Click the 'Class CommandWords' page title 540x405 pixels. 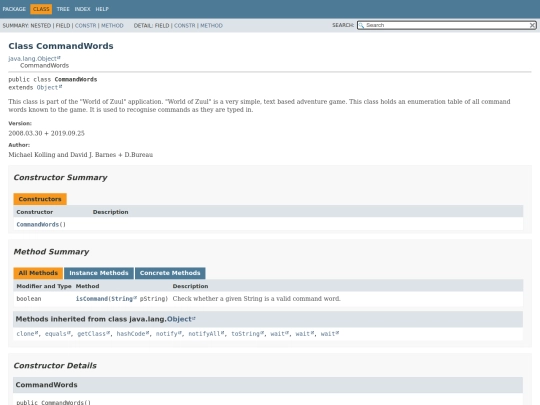click(x=61, y=46)
